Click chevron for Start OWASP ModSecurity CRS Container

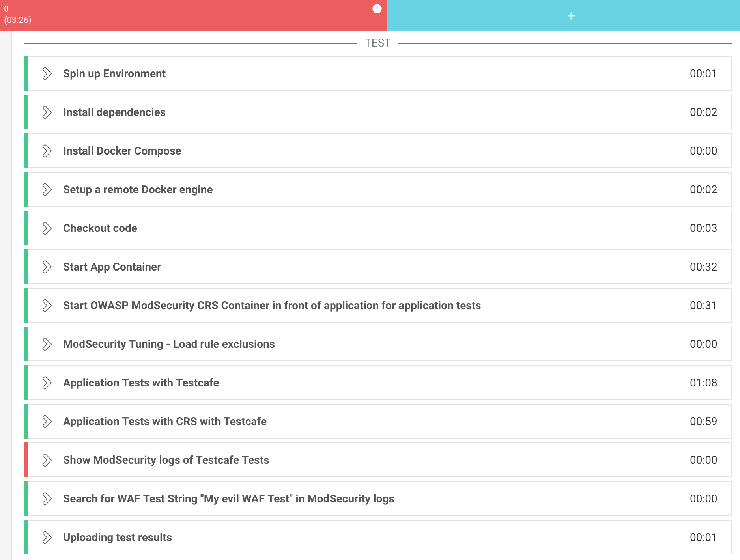47,306
